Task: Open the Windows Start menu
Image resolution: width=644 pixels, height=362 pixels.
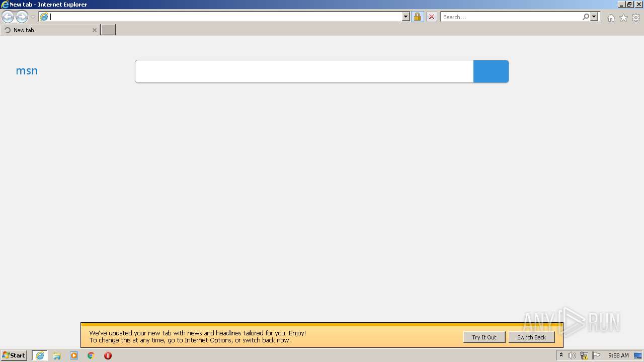Action: coord(14,355)
